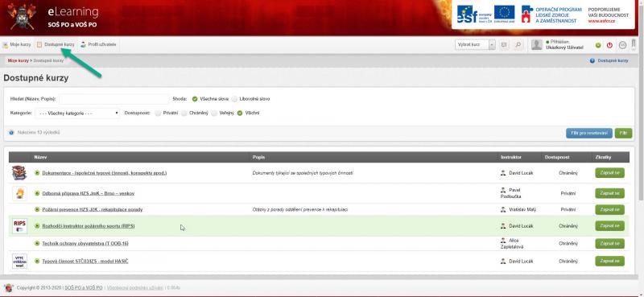The width and height of the screenshot is (644, 297).
Task: Go to the Moje kurzy menu item
Action: (x=17, y=44)
